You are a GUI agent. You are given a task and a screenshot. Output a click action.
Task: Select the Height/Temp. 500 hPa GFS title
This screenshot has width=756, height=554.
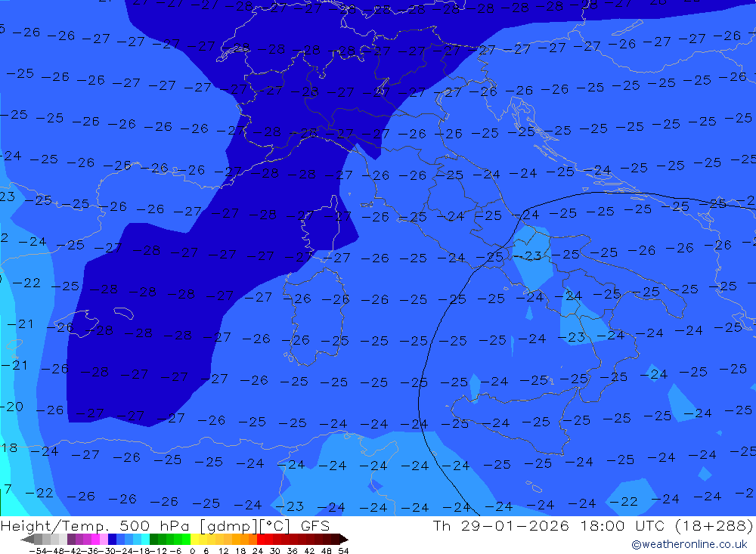[165, 525]
